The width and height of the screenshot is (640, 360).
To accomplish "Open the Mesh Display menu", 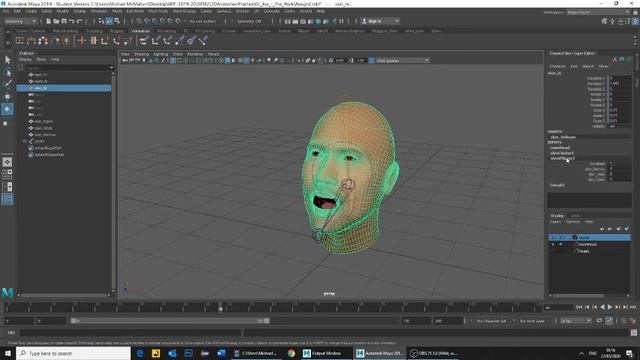I will 184,11.
